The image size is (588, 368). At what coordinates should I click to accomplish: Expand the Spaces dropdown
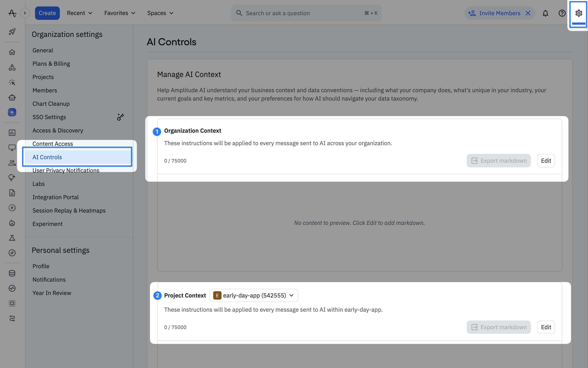click(x=160, y=13)
